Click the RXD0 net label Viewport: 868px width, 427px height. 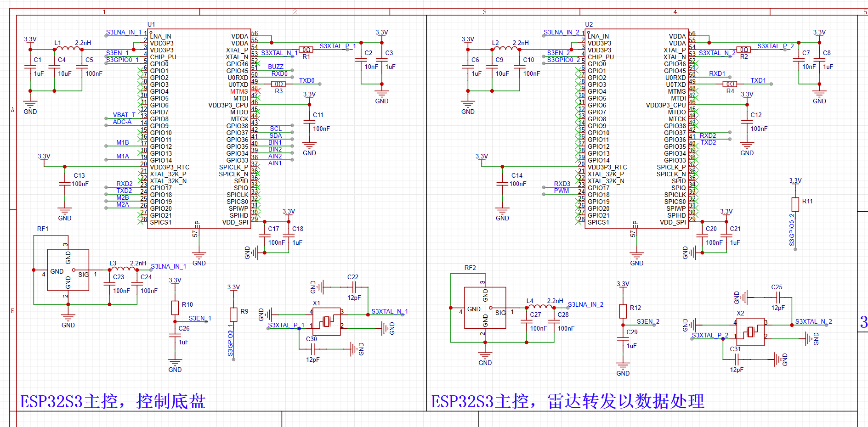tap(279, 73)
